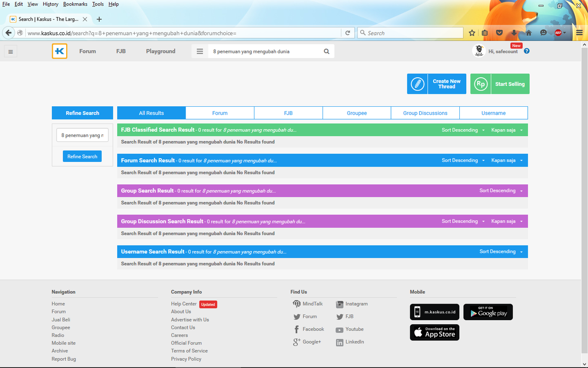The height and width of the screenshot is (368, 588).
Task: Switch to the Forum results tab
Action: (220, 113)
